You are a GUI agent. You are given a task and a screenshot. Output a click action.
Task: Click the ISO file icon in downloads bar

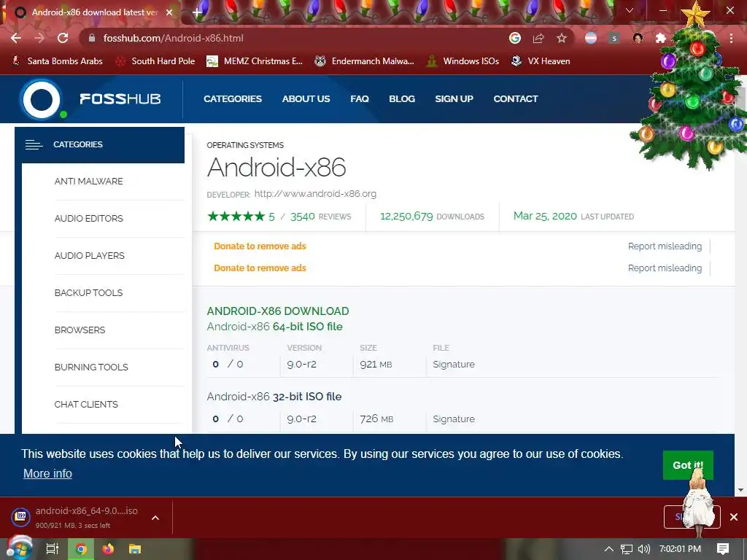[21, 517]
